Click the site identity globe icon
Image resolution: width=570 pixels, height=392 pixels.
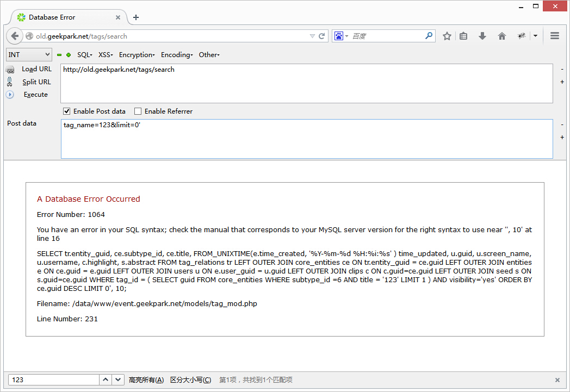[29, 36]
